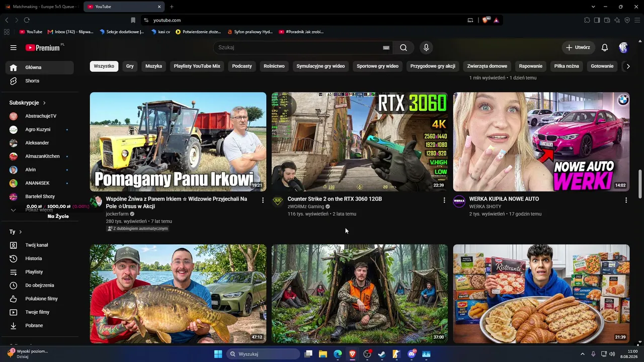
Task: Open the kasi cv bookmark
Action: pos(160,32)
